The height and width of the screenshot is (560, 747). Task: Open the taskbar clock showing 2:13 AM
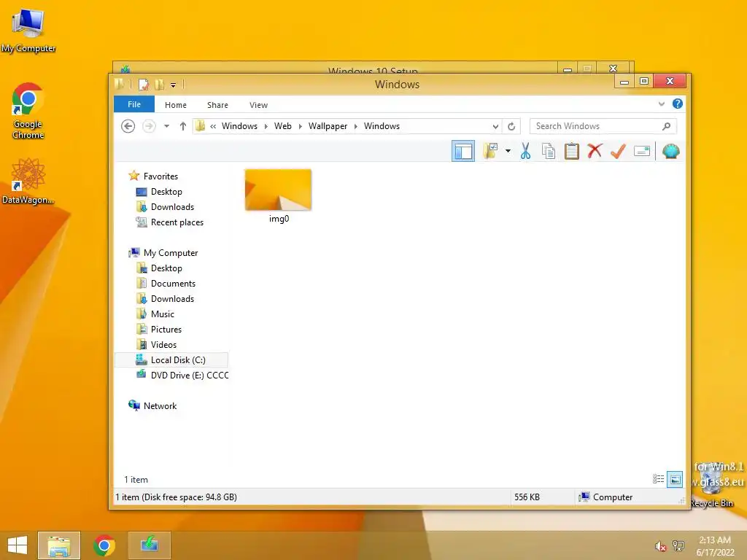715,546
